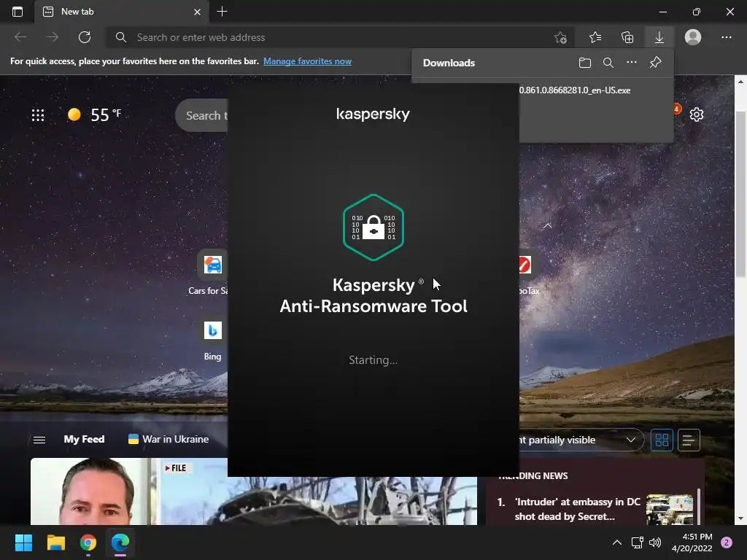
Task: Collapse quick links with chevron up
Action: [547, 226]
